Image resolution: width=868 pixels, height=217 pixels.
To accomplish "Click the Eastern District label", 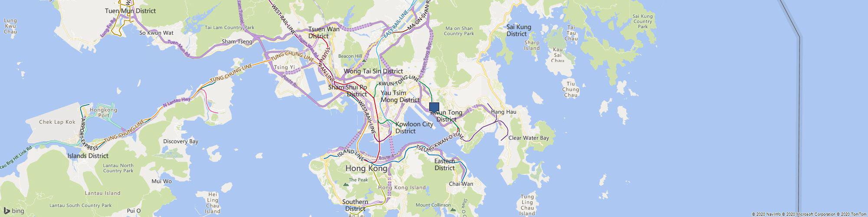I will pyautogui.click(x=445, y=164).
